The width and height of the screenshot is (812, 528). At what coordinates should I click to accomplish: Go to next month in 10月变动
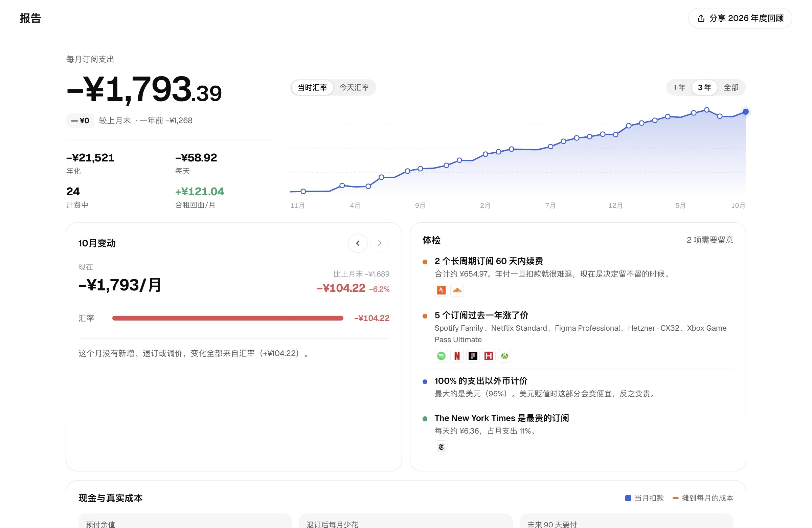tap(379, 243)
